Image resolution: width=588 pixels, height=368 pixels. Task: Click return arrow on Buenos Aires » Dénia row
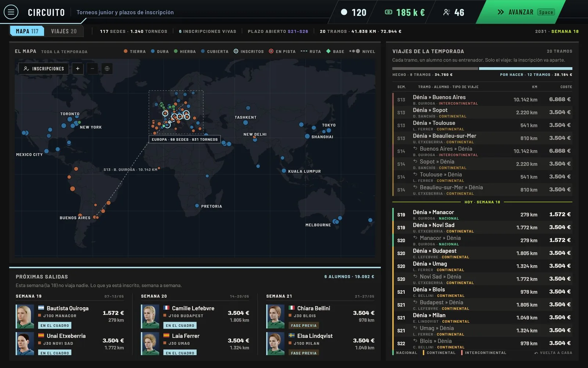[x=415, y=148]
